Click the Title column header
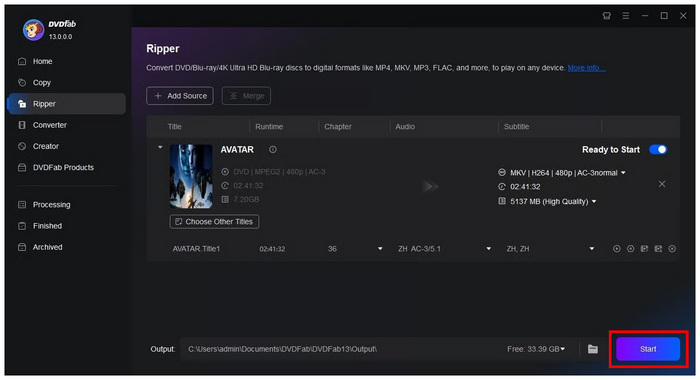This screenshot has width=700, height=380. (175, 127)
